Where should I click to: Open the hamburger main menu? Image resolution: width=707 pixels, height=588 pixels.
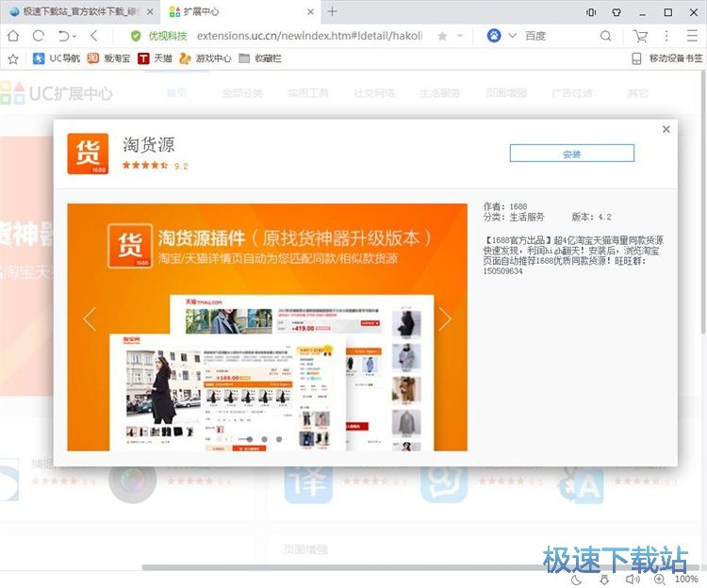pos(692,36)
